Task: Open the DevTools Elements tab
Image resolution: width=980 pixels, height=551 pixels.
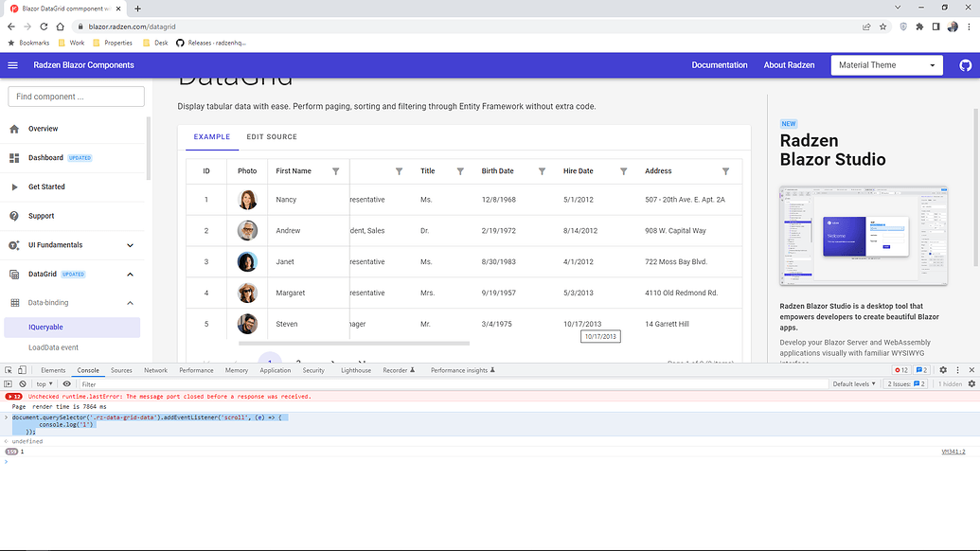Action: point(53,370)
